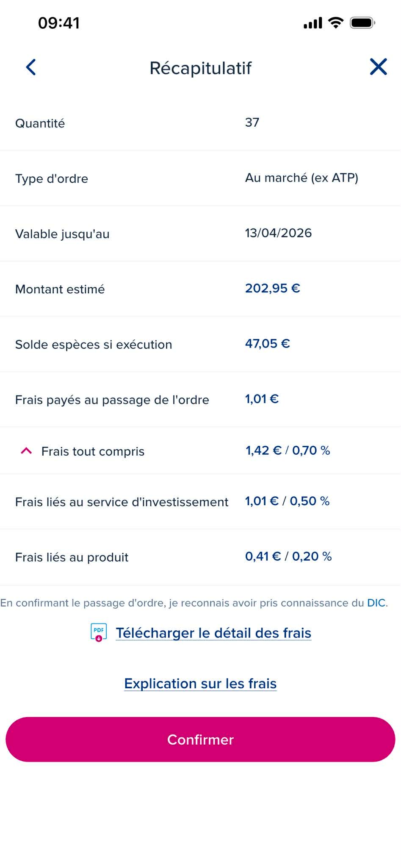The image size is (401, 868).
Task: Tap the Wi-Fi status icon
Action: coord(336,23)
